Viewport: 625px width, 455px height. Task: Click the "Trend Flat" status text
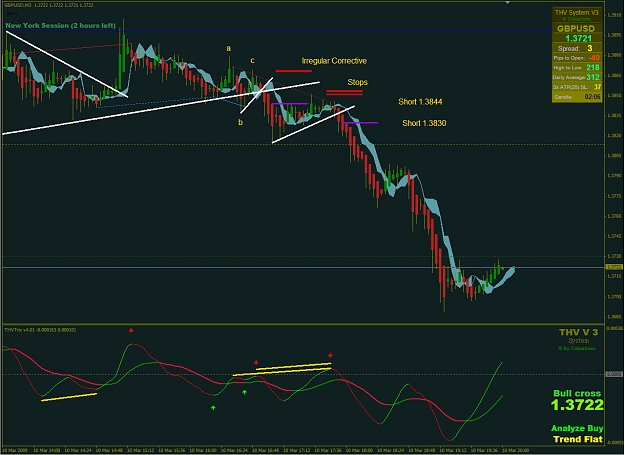click(578, 439)
